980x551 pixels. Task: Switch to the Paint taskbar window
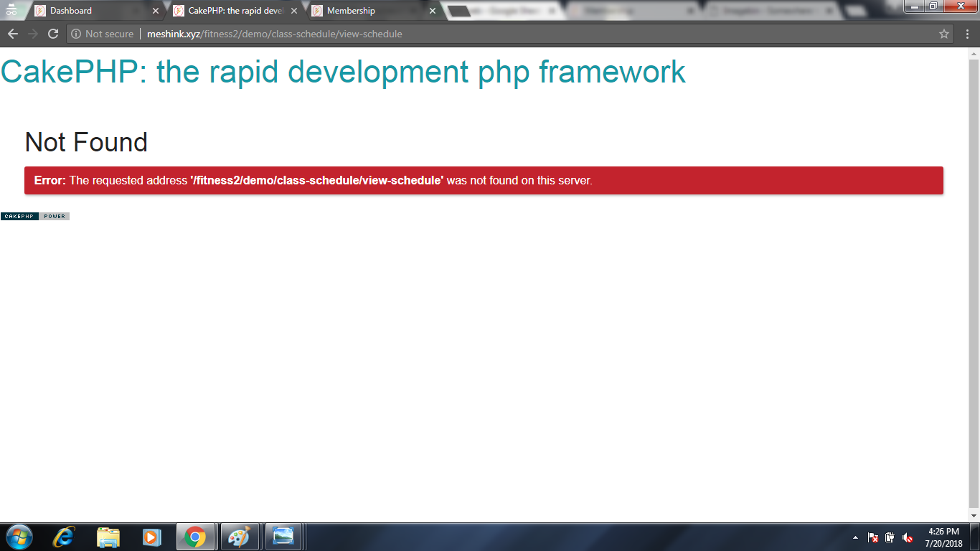pos(240,537)
